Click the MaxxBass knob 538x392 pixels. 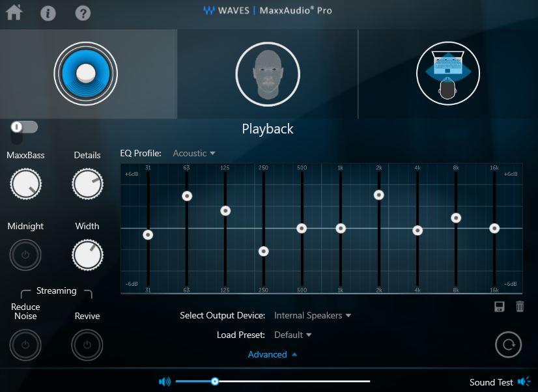click(26, 184)
